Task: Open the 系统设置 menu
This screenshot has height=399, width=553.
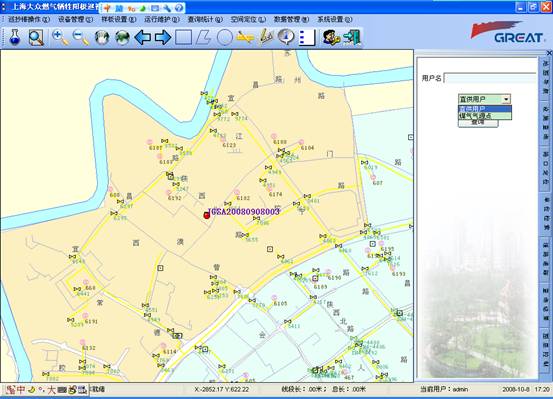Action: pos(334,19)
